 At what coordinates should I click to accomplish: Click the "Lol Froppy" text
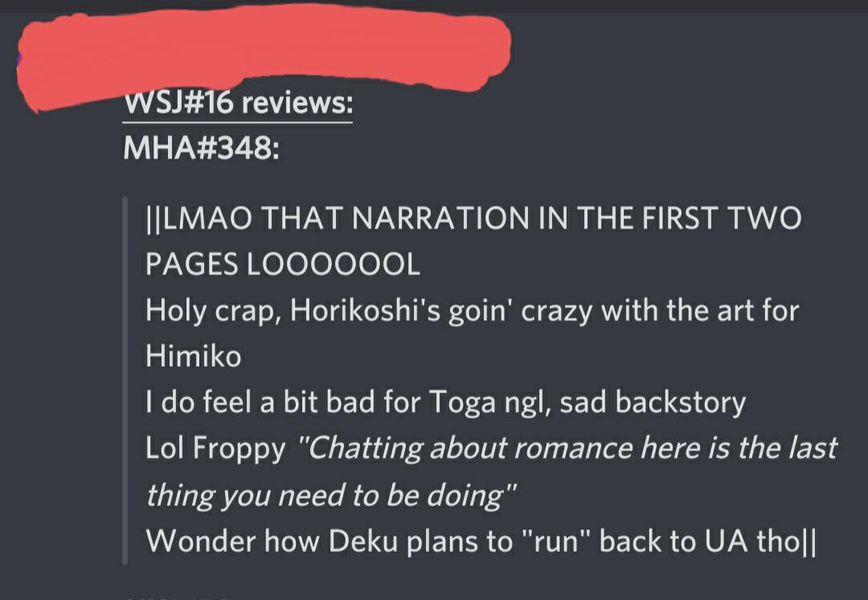coord(215,448)
